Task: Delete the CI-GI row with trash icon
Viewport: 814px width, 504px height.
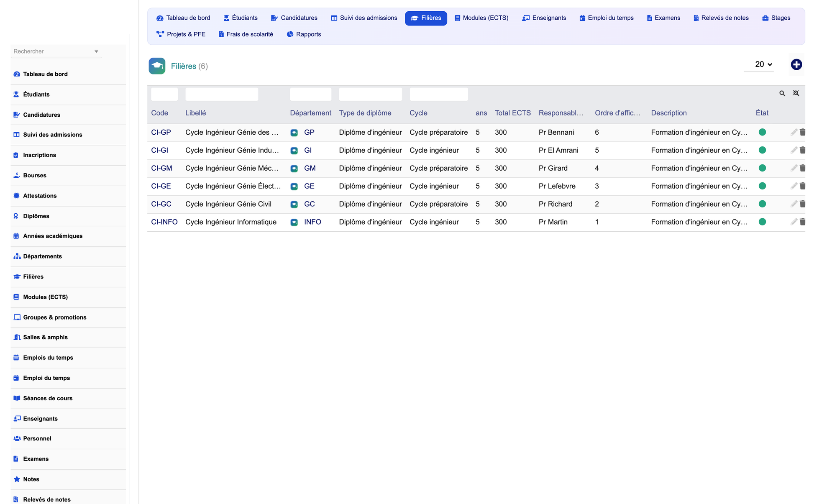Action: 802,150
